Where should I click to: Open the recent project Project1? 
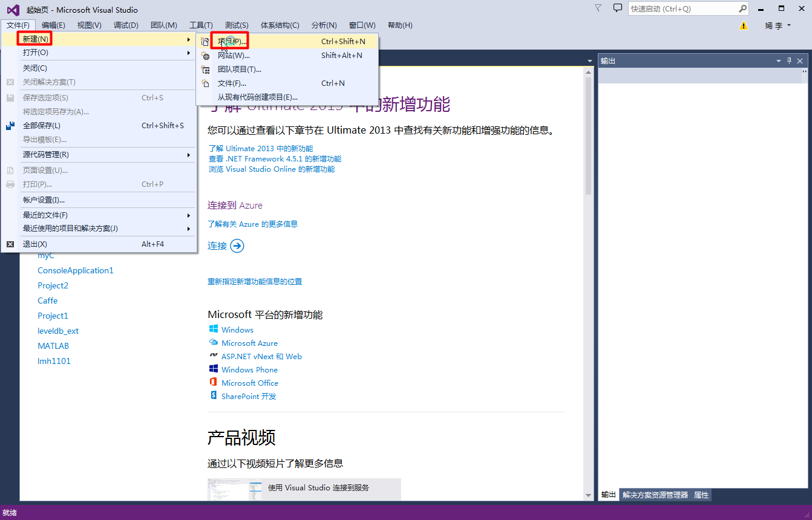53,315
